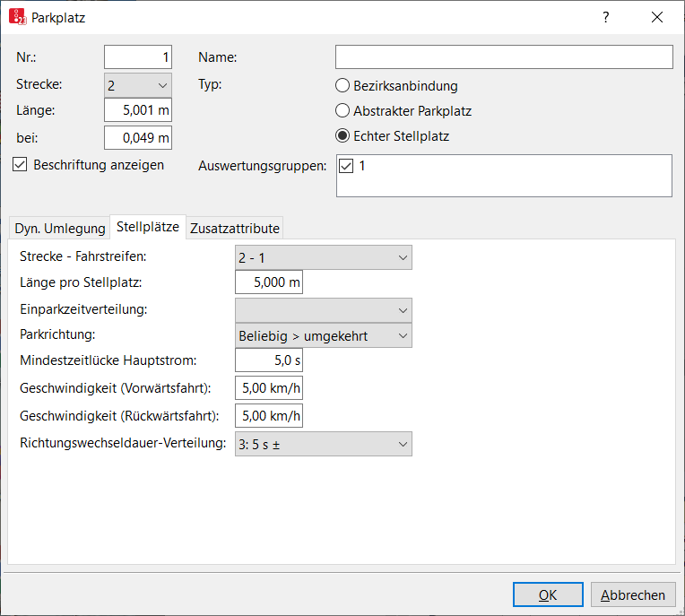Viewport: 685px width, 616px height.
Task: Expand Strecke - Fahrstreifen combo box
Action: tap(324, 257)
